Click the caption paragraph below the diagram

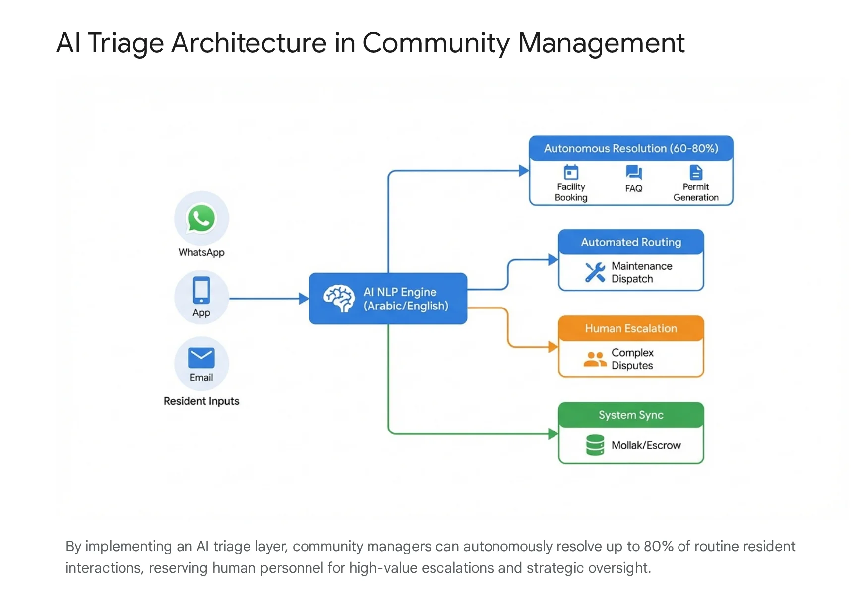click(x=430, y=557)
